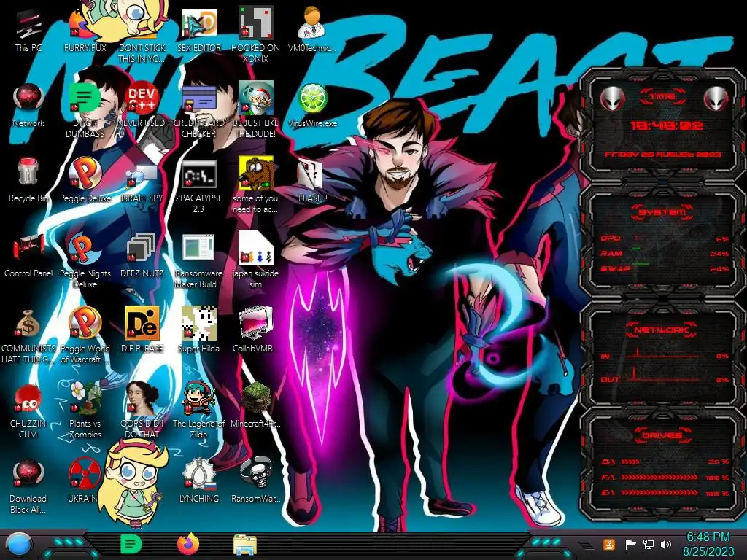Click the volume speaker tray icon

point(666,544)
